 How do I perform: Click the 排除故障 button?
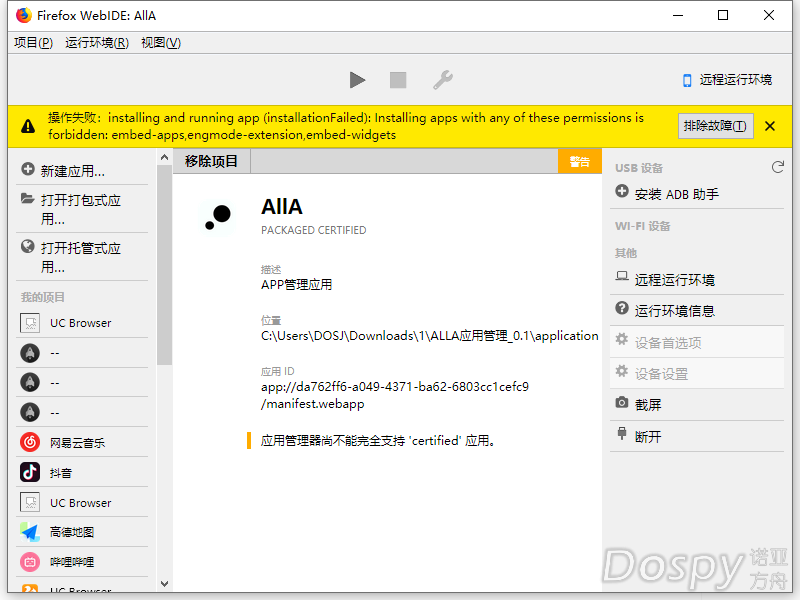[x=715, y=126]
